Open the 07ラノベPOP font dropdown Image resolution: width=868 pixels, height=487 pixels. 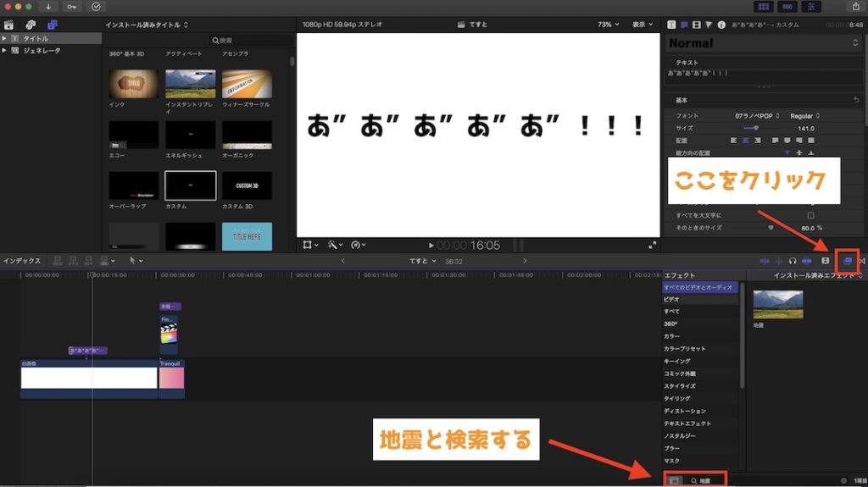tap(757, 116)
